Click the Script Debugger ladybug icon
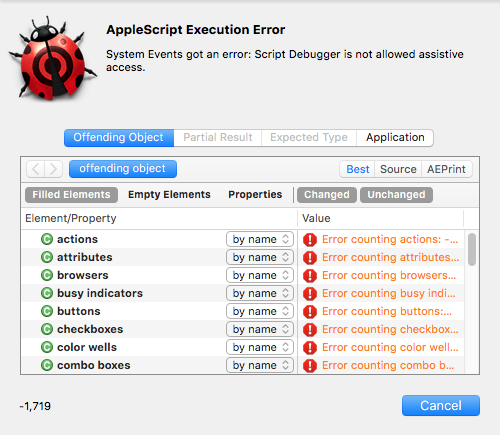Image resolution: width=500 pixels, height=435 pixels. point(53,58)
